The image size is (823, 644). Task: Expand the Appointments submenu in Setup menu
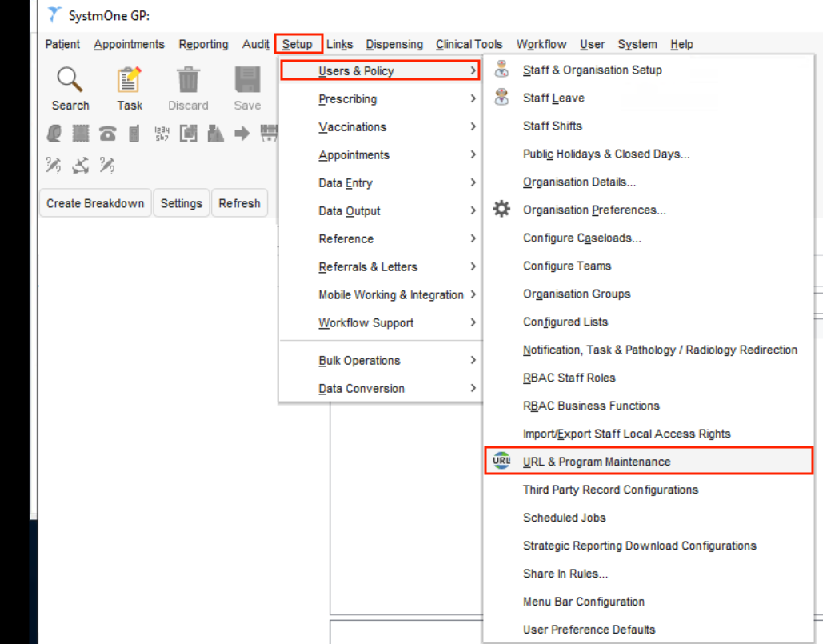click(x=473, y=154)
